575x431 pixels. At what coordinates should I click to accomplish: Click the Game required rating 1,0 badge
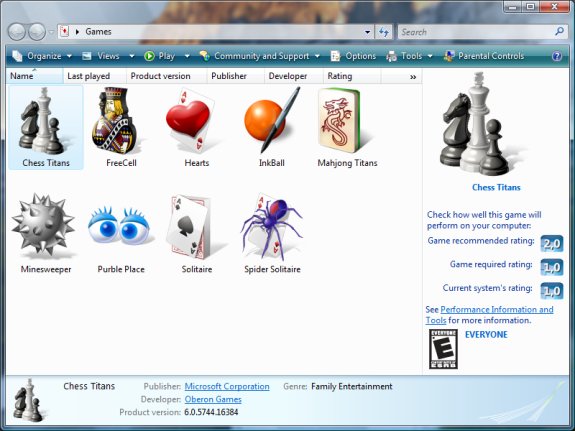click(x=552, y=267)
